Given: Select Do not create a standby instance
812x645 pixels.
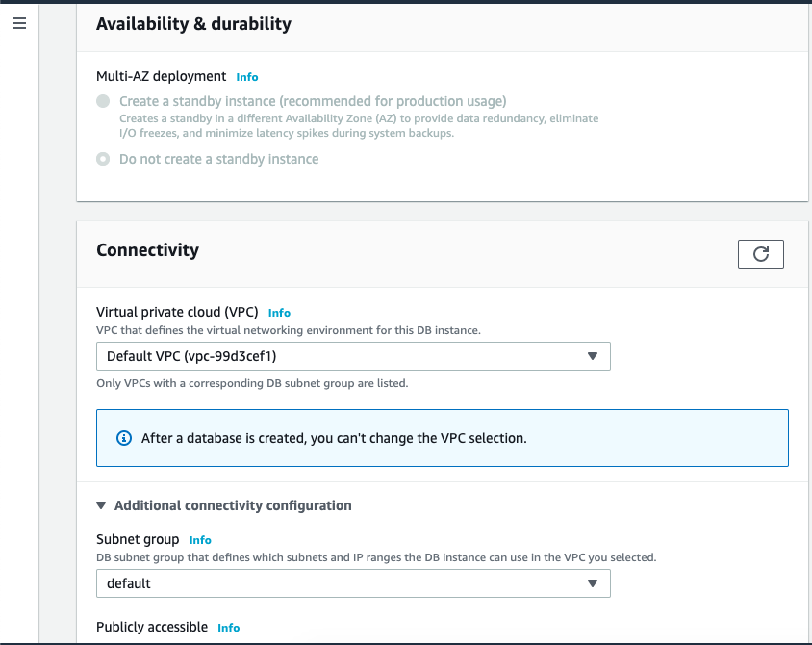Looking at the screenshot, I should click(103, 159).
